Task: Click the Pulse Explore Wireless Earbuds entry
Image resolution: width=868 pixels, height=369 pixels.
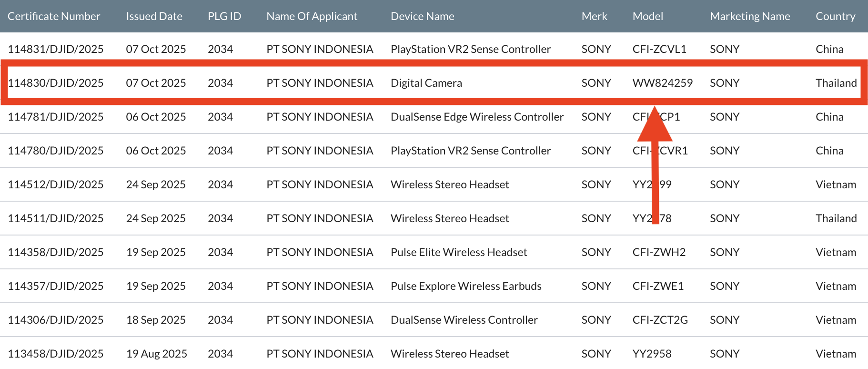Action: [466, 286]
